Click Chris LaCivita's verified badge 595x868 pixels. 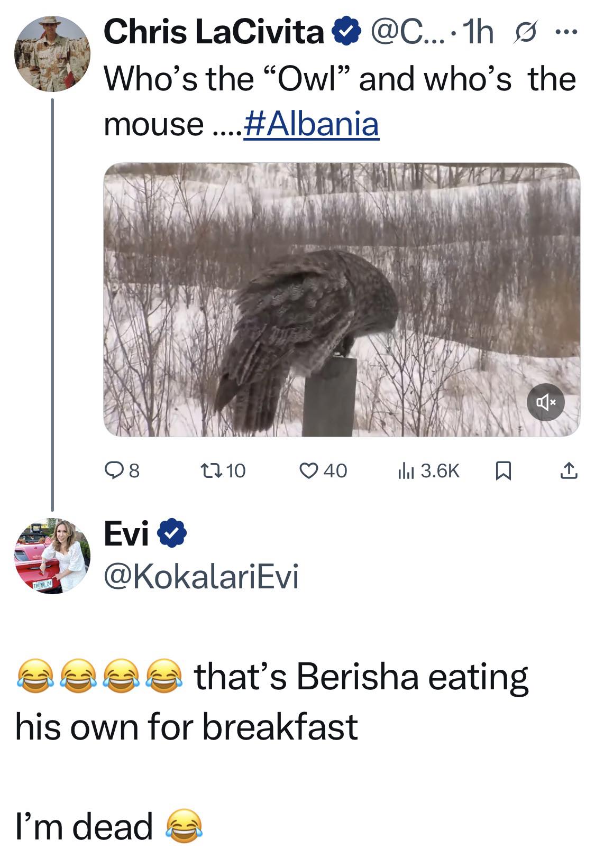point(346,33)
